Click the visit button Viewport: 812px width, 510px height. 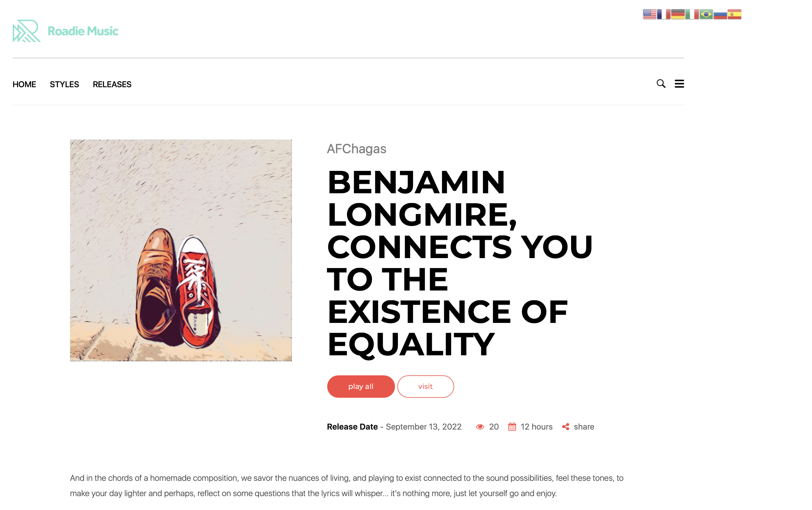(x=426, y=387)
